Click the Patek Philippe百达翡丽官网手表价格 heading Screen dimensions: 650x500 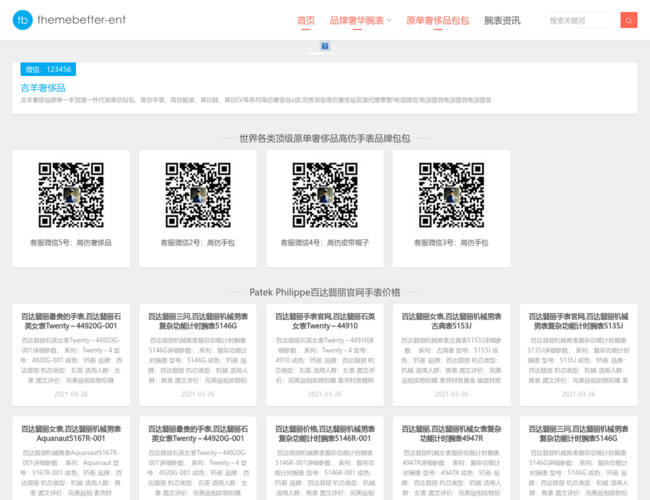[x=325, y=292]
